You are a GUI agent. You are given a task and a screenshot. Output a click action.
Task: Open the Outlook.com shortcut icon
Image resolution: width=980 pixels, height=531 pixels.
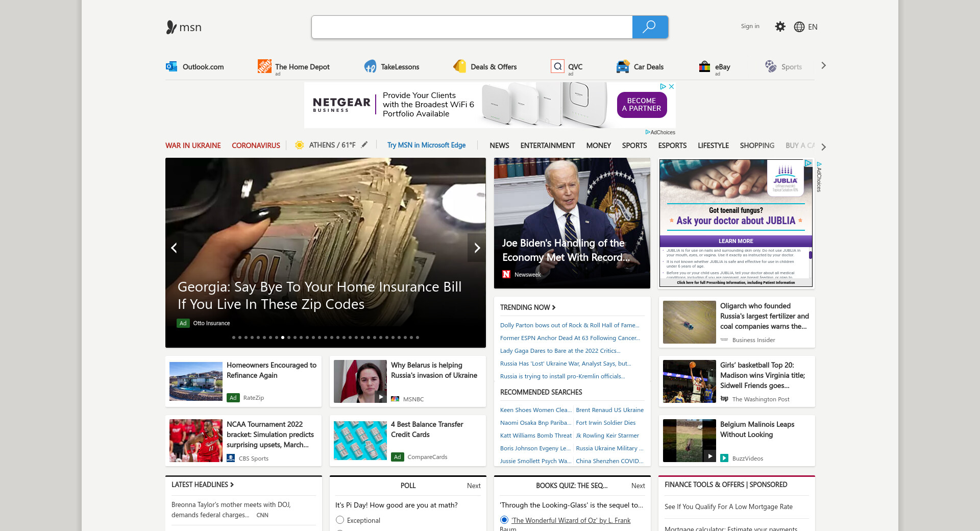pyautogui.click(x=171, y=66)
